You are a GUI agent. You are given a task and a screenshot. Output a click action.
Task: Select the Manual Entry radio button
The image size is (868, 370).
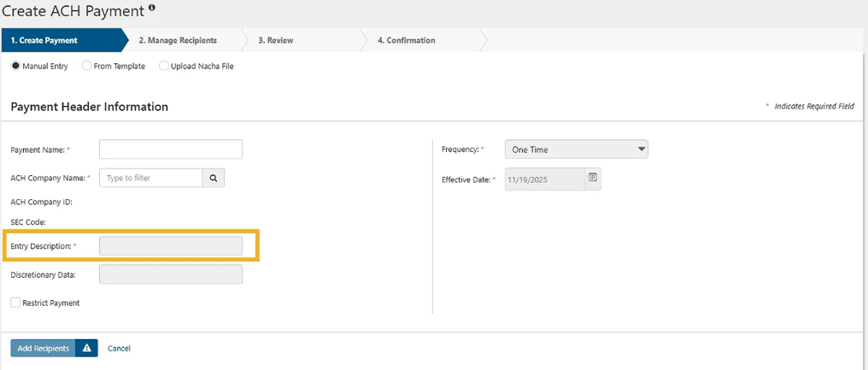[15, 66]
